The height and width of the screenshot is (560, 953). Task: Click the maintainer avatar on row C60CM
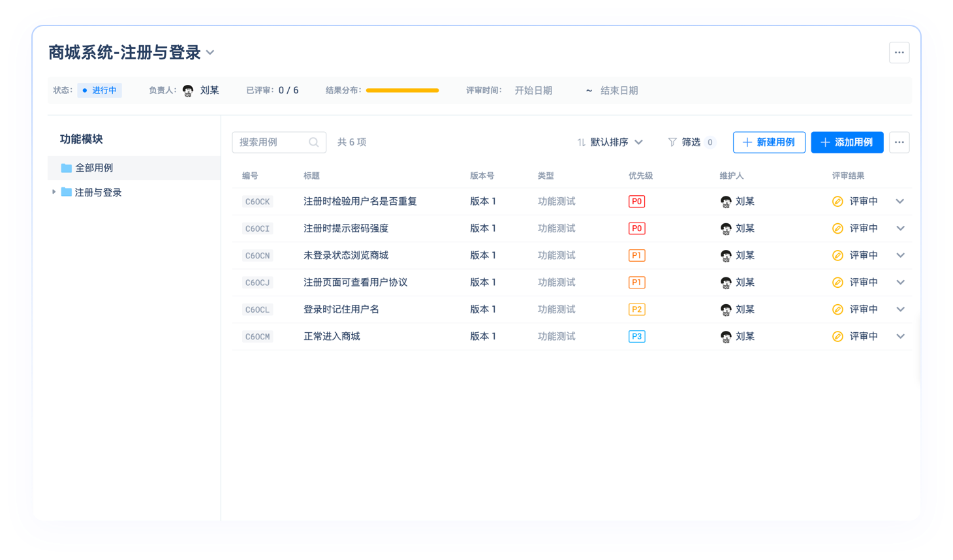(x=726, y=336)
